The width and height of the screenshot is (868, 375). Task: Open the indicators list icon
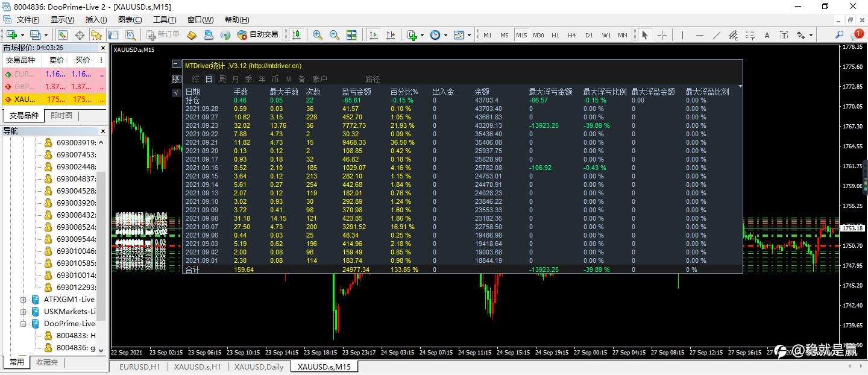click(412, 35)
